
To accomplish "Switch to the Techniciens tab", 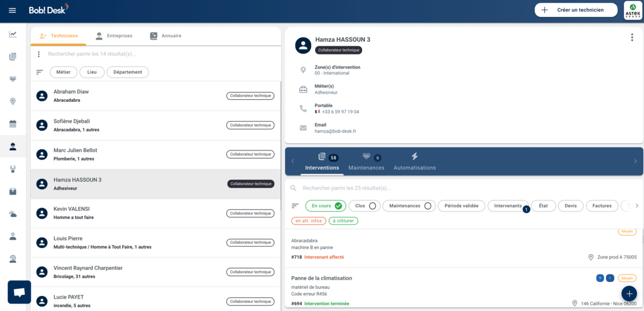I will [x=58, y=36].
